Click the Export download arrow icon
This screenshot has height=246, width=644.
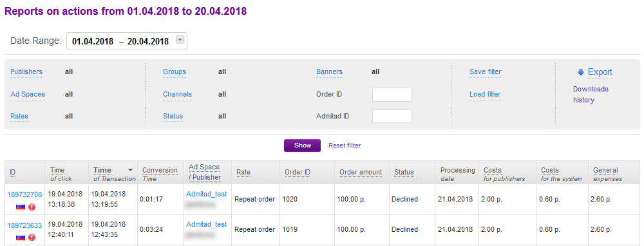pos(581,72)
